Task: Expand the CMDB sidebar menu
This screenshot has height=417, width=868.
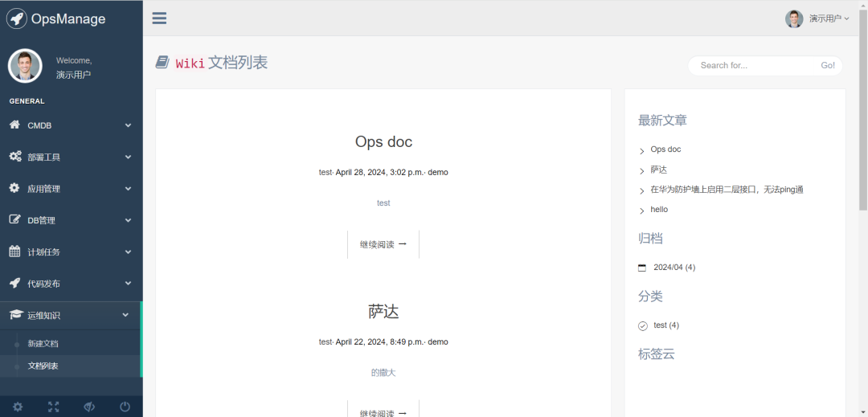Action: [71, 125]
